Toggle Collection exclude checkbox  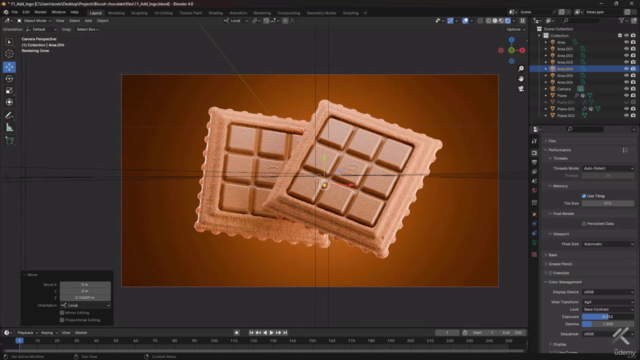pos(620,36)
